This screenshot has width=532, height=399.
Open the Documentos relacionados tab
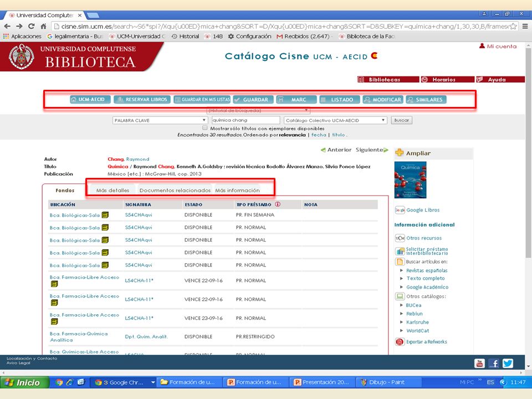pyautogui.click(x=175, y=190)
